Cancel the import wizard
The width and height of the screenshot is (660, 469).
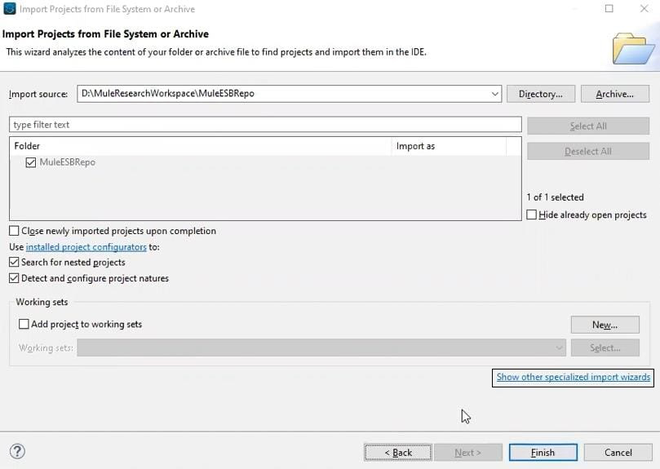pyautogui.click(x=618, y=452)
